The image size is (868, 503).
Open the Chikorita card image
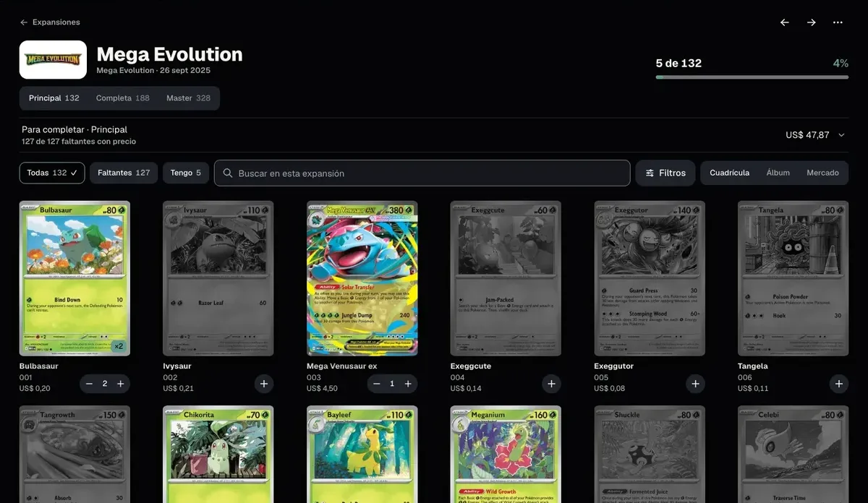(x=218, y=454)
